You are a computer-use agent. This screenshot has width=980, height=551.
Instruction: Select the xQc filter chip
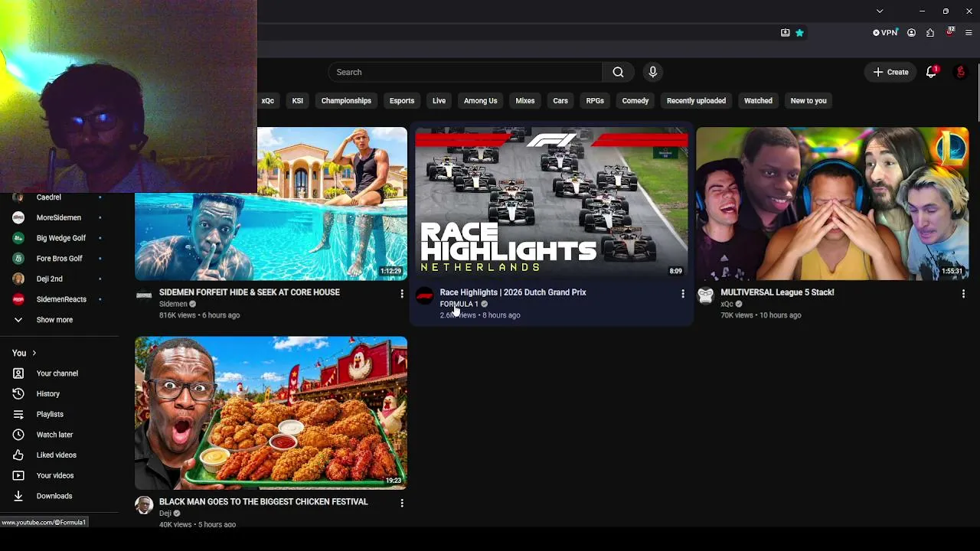[267, 101]
